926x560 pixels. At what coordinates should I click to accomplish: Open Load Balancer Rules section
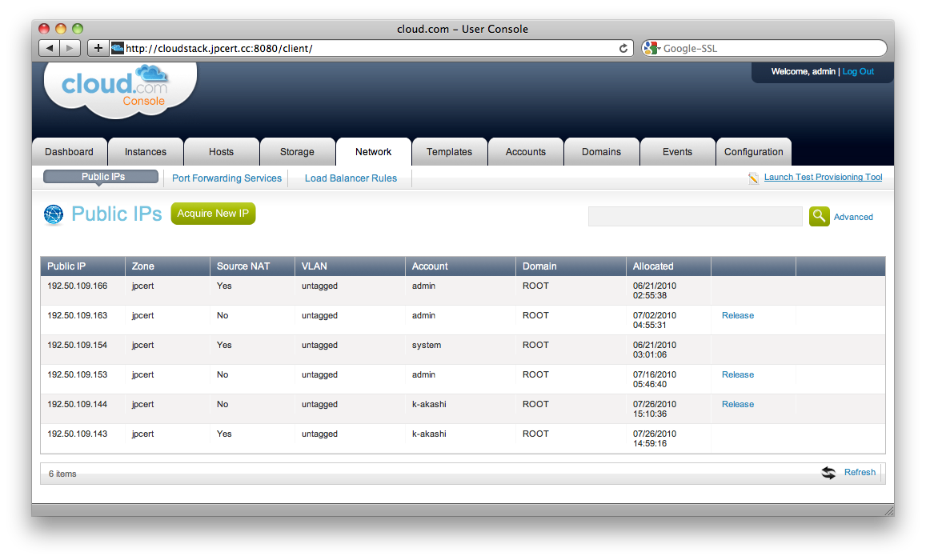click(351, 178)
